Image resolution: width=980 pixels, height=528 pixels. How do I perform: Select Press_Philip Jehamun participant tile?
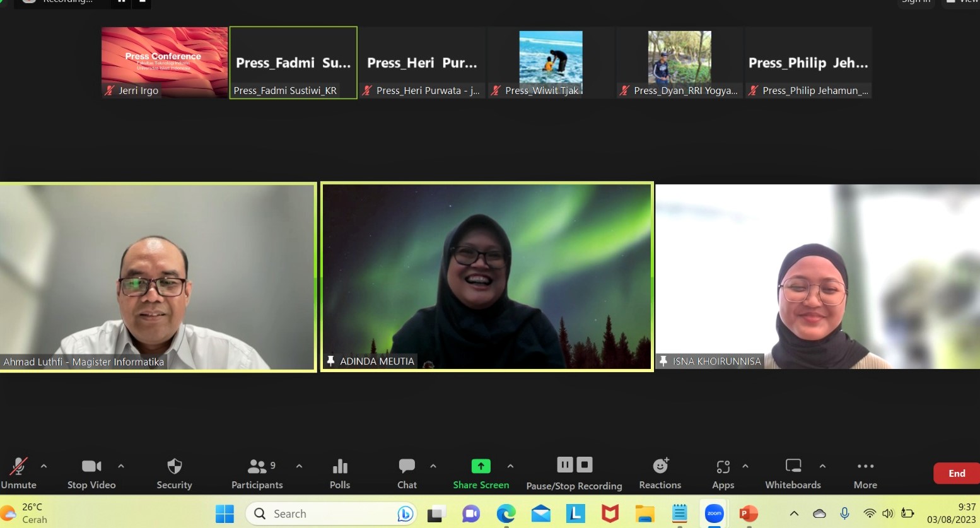coord(808,62)
